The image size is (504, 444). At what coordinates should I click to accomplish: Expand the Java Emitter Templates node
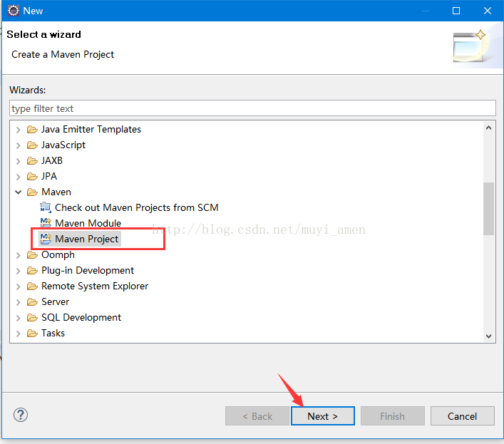tap(19, 129)
